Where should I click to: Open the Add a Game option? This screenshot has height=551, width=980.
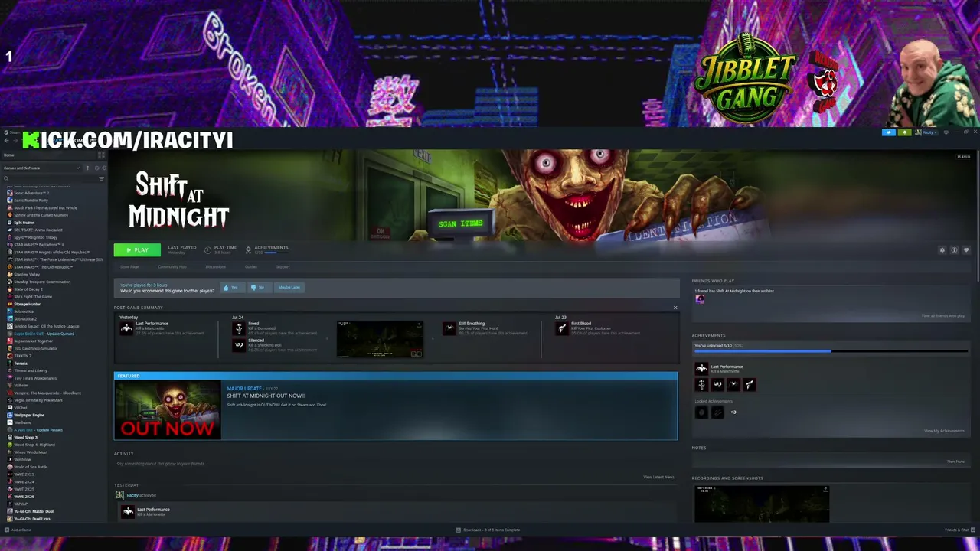[18, 530]
